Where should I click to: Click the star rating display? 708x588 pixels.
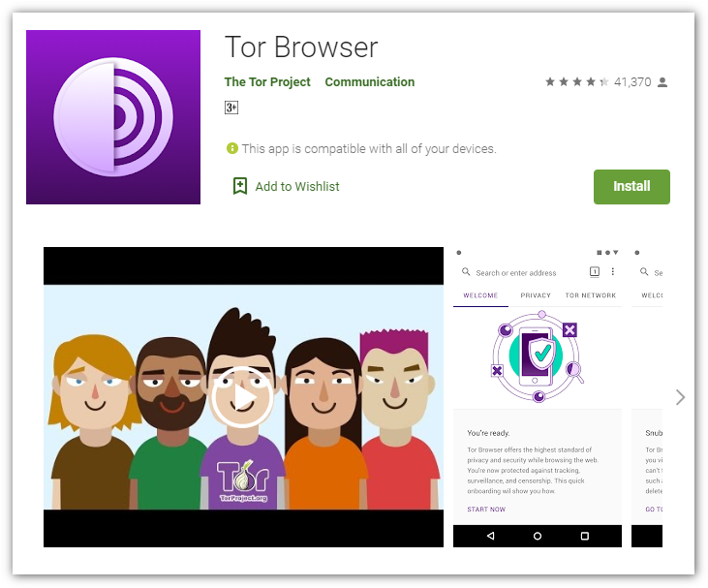tap(576, 81)
